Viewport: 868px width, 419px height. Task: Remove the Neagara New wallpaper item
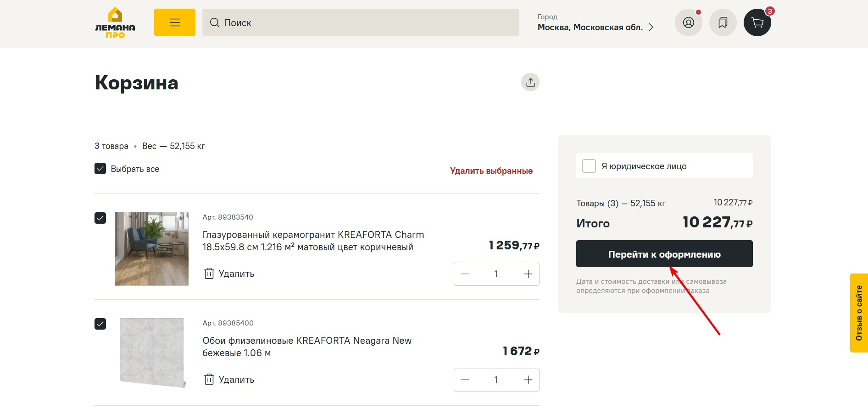point(229,380)
